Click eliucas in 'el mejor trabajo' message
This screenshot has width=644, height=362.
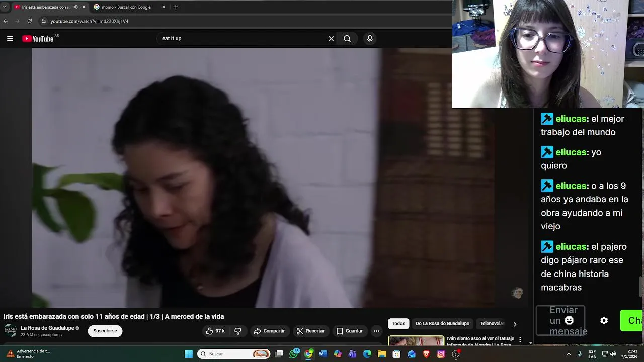point(571,119)
